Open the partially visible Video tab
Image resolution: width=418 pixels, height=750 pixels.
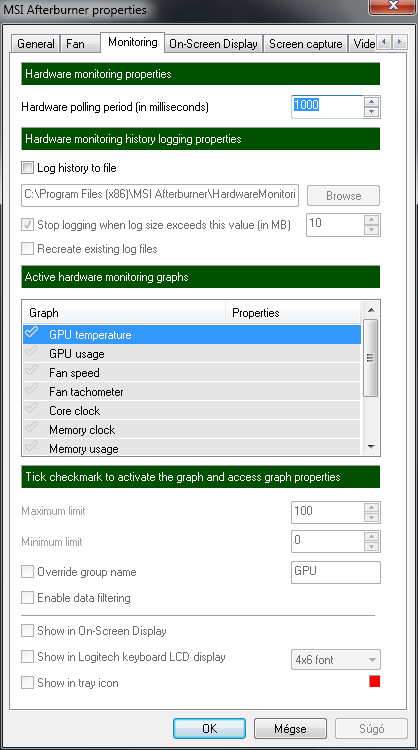coord(363,44)
